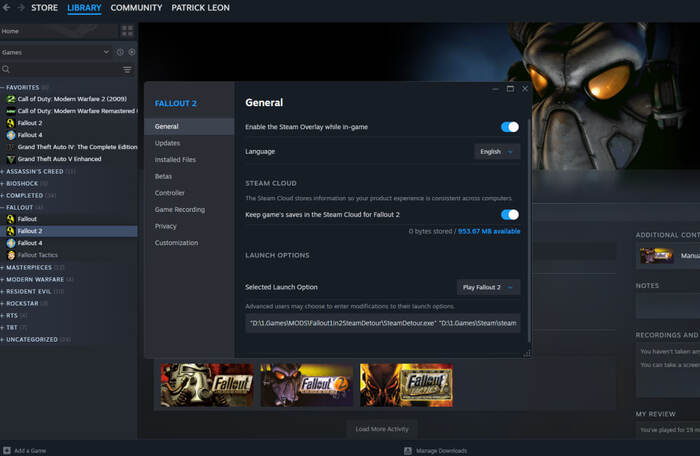The image size is (700, 456).
Task: Disable the Steam Overlay while in-game toggle
Action: [x=509, y=127]
